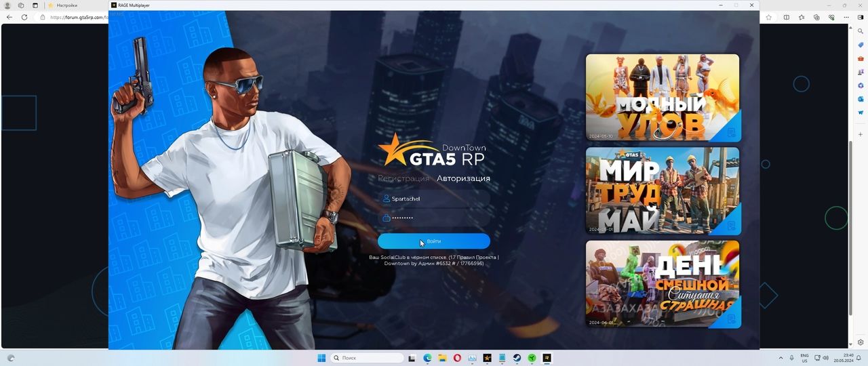The width and height of the screenshot is (868, 366).
Task: Show hidden system tray icons
Action: [780, 358]
